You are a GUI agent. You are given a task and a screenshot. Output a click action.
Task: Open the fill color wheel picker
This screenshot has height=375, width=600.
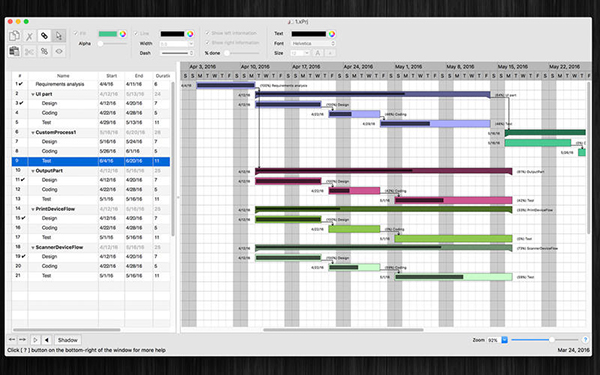click(122, 34)
